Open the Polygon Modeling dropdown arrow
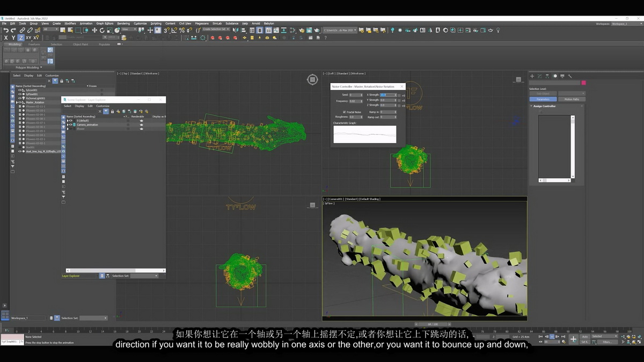This screenshot has width=644, height=362. pos(41,67)
